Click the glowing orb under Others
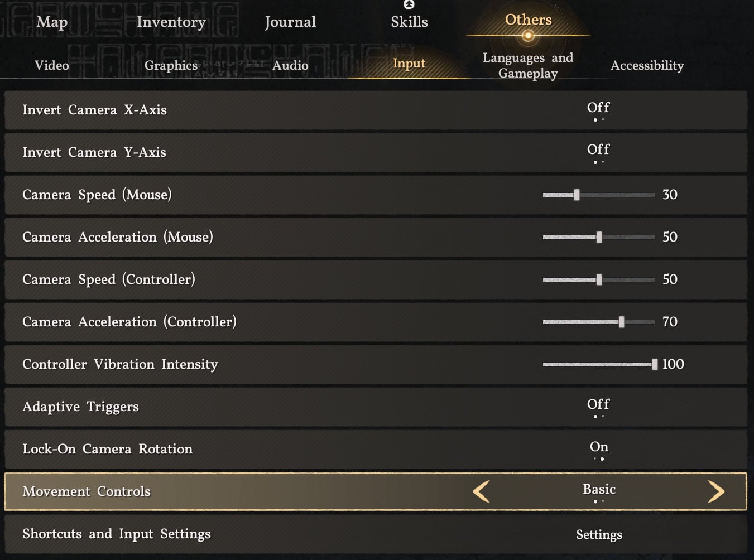The image size is (754, 560). 528,36
